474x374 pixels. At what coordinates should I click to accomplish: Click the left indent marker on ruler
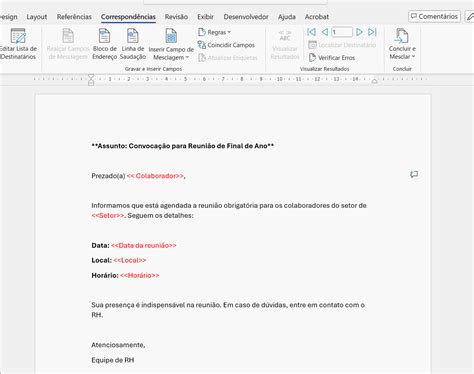pos(91,83)
